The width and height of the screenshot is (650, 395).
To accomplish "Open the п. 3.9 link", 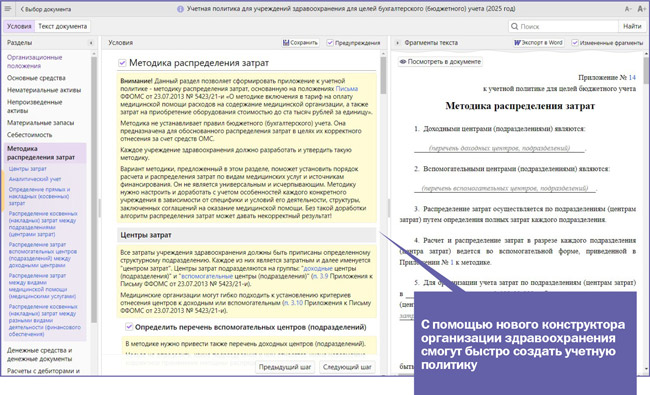I will [x=320, y=276].
